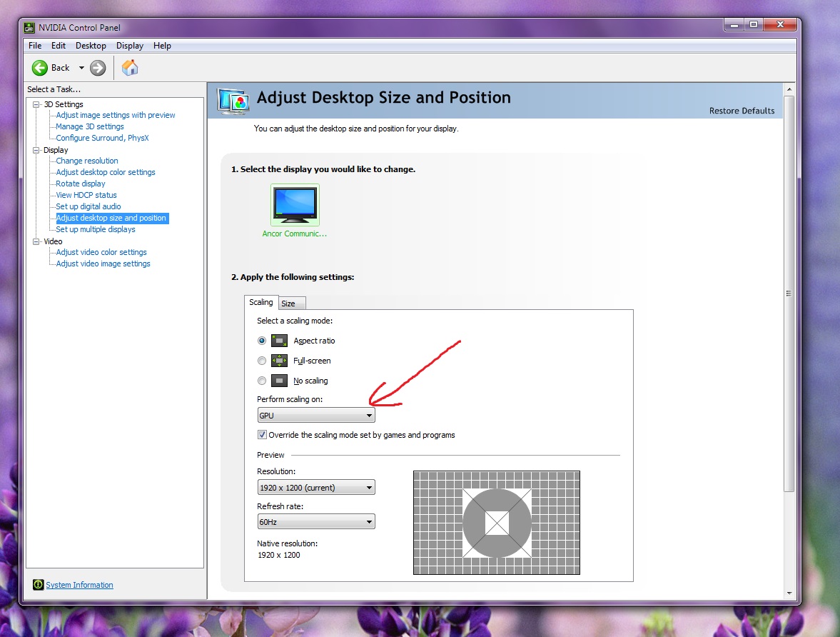This screenshot has width=840, height=637.
Task: Open the Resolution 1920 x 1200 dropdown
Action: 316,488
